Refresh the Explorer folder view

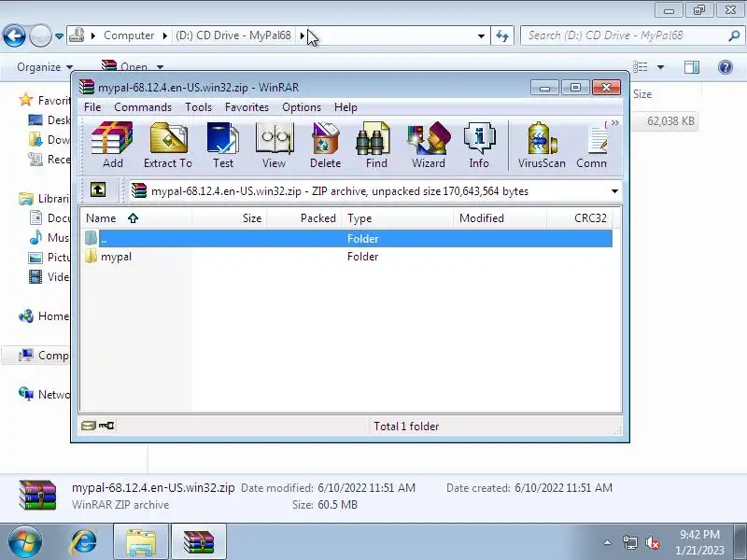[502, 35]
